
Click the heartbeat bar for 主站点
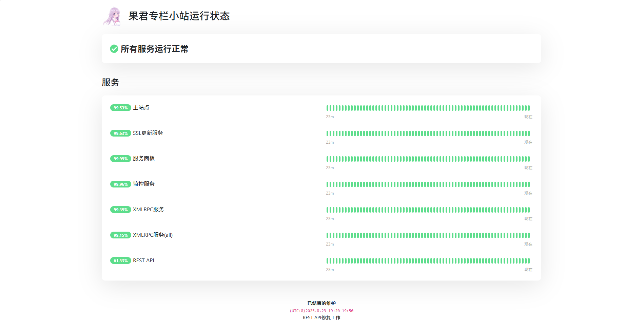click(428, 108)
